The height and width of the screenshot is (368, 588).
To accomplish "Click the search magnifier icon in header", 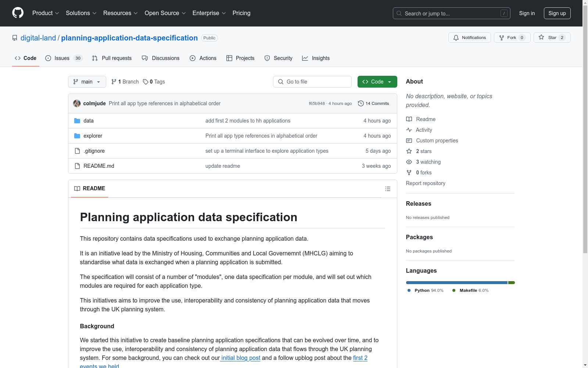I will (x=399, y=13).
